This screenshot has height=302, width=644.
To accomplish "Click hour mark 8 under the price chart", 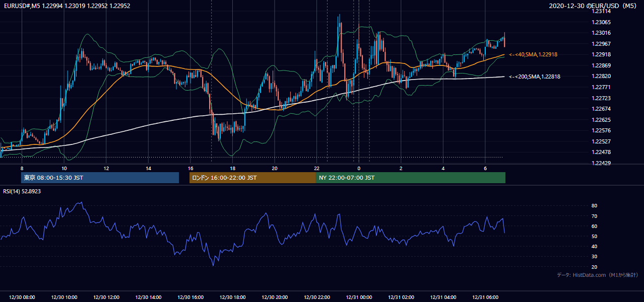I will (x=22, y=168).
